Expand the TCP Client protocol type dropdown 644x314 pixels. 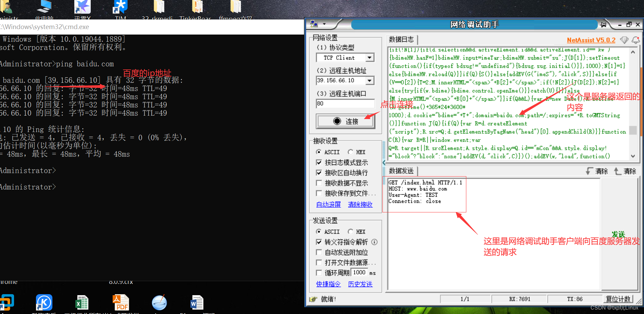(369, 58)
